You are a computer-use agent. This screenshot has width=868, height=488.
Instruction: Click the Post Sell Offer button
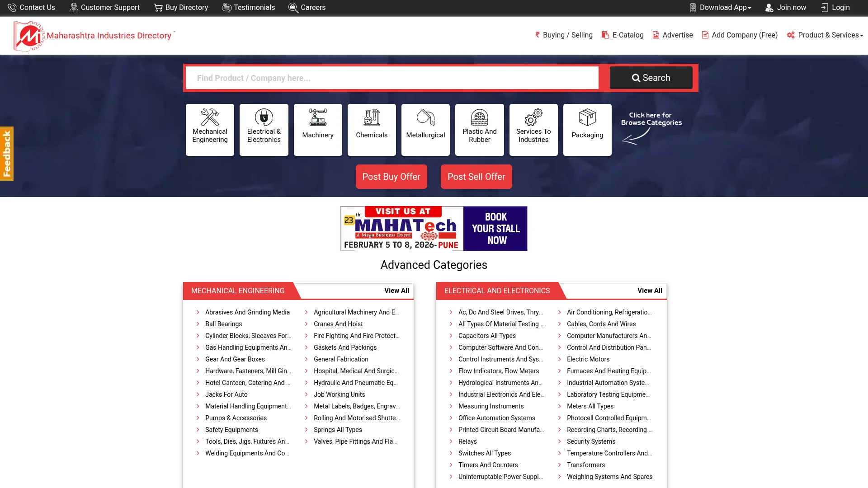476,177
